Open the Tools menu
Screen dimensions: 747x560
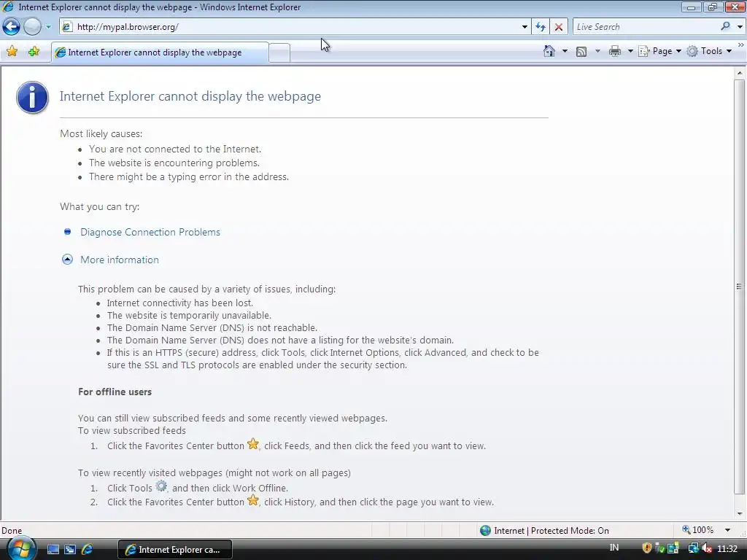point(709,51)
